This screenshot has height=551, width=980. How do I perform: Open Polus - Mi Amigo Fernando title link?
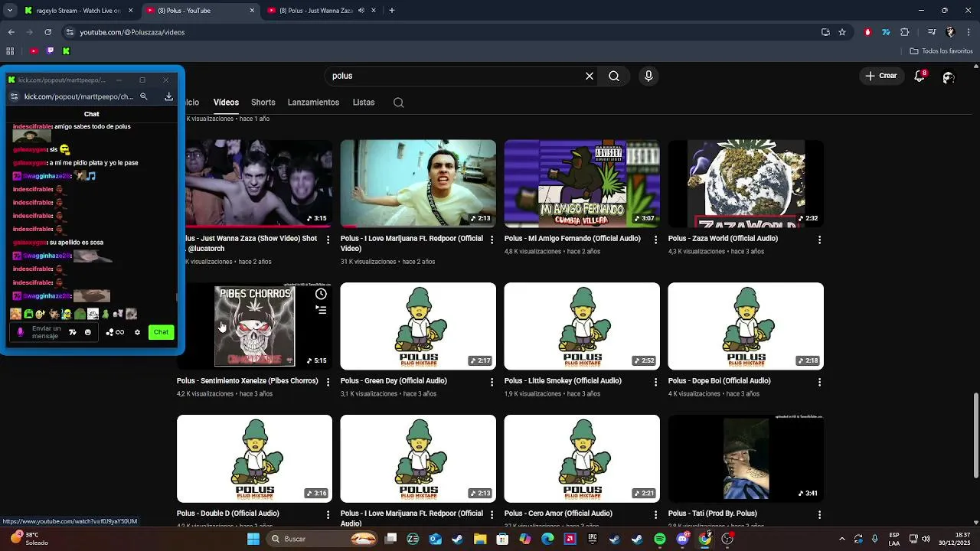573,239
